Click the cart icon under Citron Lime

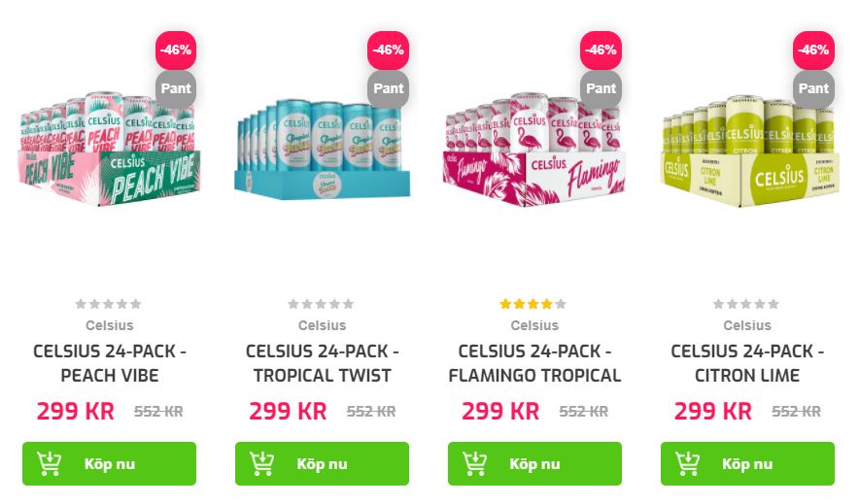[x=687, y=463]
